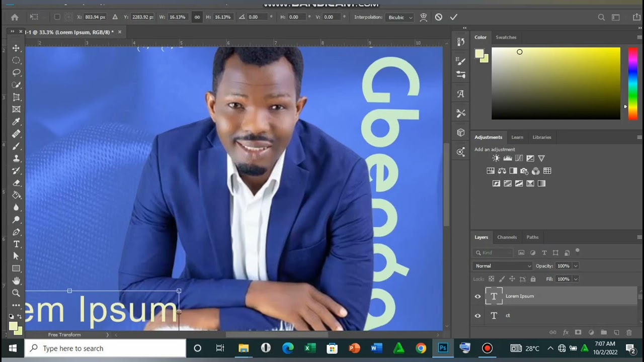Select the Horizontal Type tool

tap(16, 244)
